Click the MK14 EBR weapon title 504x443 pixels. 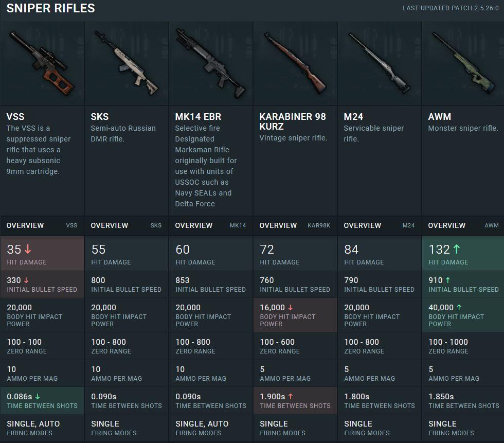pos(198,116)
